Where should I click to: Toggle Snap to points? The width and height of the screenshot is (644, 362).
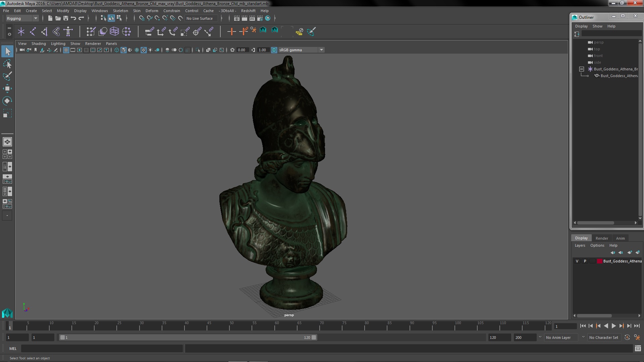157,18
